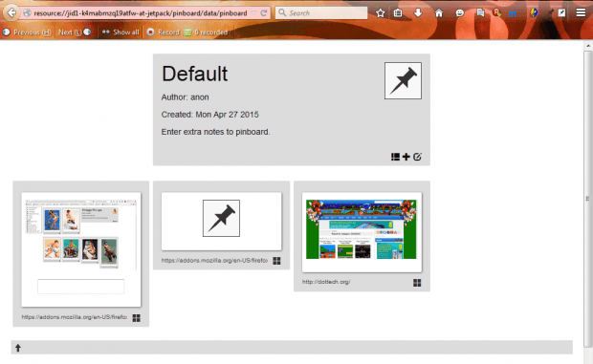
Task: Click the grid icon on vintage pin-ups card
Action: 137,318
